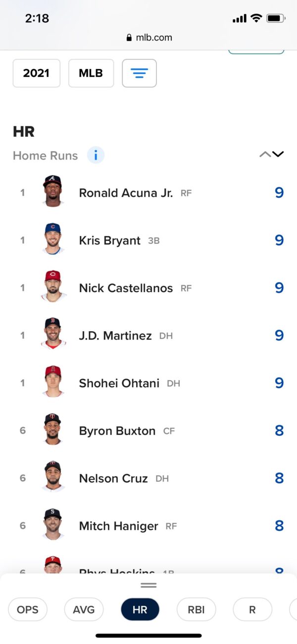Expand the stats panel drag handle
This screenshot has width=297, height=644.
pos(148,585)
